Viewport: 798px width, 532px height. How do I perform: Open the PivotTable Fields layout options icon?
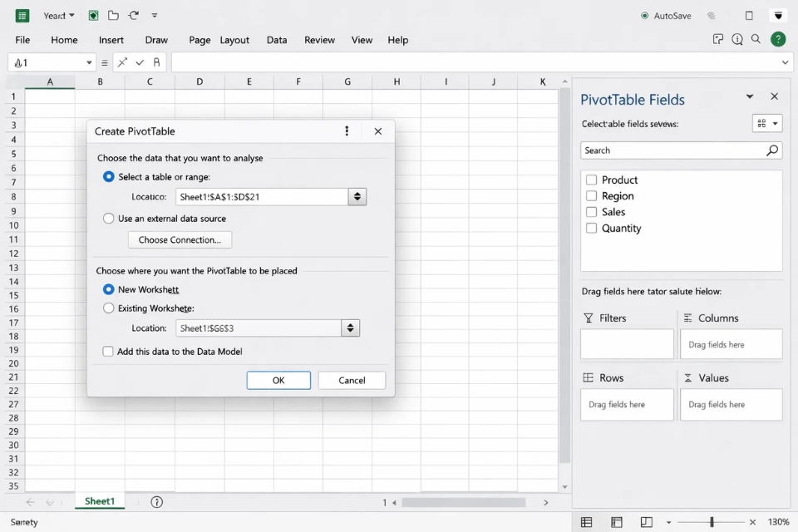(x=766, y=122)
